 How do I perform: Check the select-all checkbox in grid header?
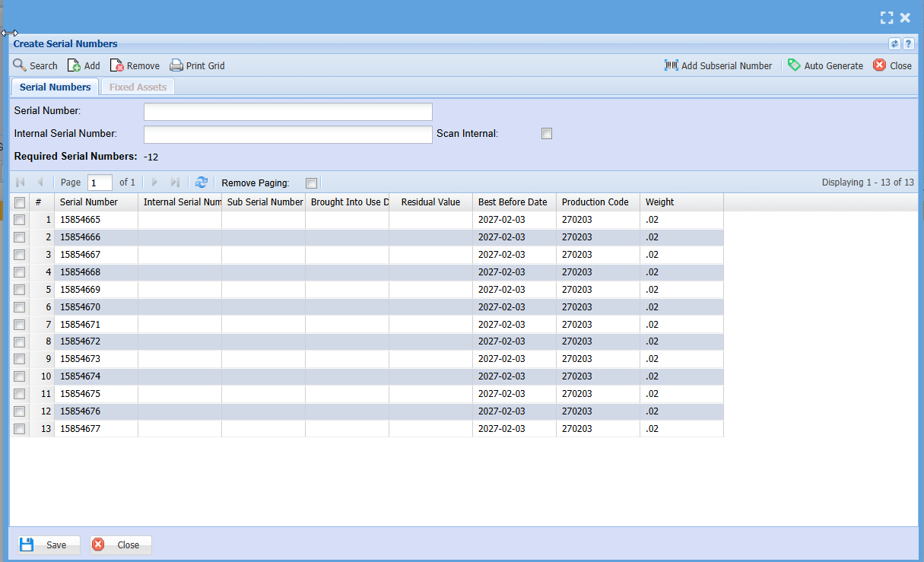click(x=20, y=202)
